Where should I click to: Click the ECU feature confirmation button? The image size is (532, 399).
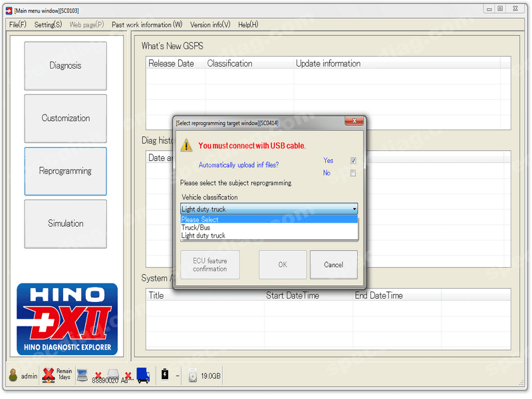pos(210,265)
